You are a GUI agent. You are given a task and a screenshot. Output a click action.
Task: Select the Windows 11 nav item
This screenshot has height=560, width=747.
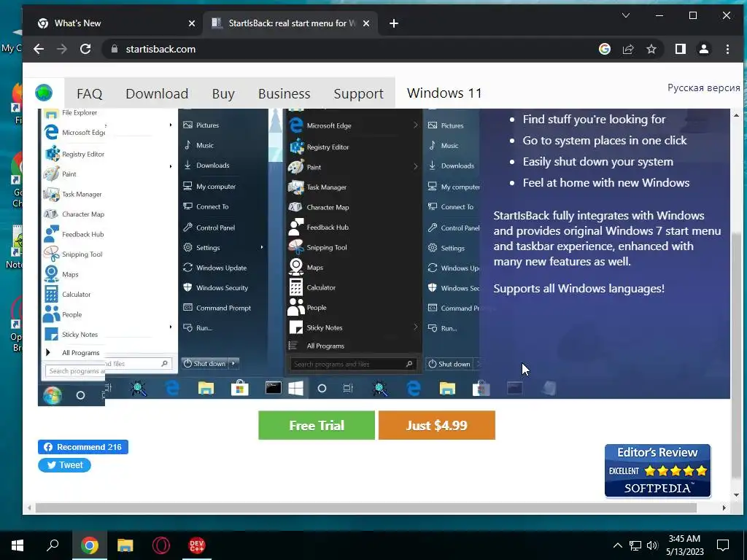(x=444, y=93)
